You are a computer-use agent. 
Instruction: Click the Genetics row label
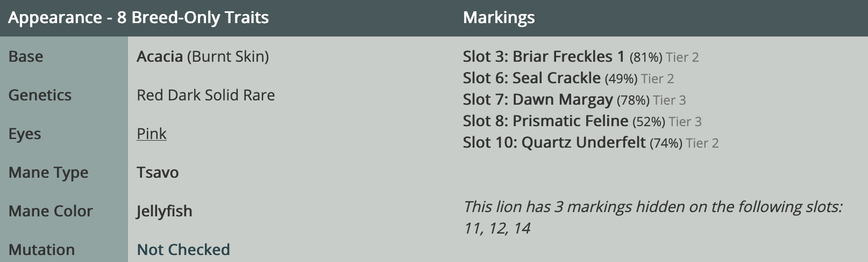pos(40,95)
